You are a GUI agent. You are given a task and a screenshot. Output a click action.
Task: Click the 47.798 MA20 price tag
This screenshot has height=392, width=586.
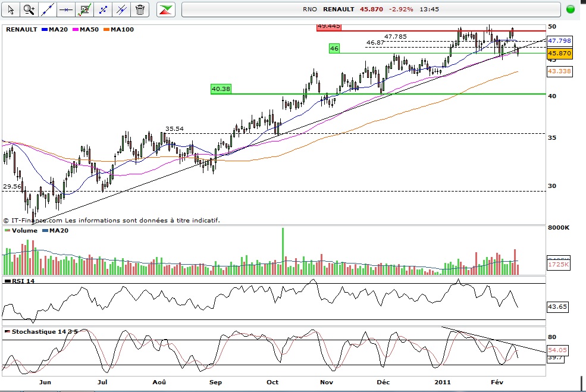pyautogui.click(x=559, y=40)
